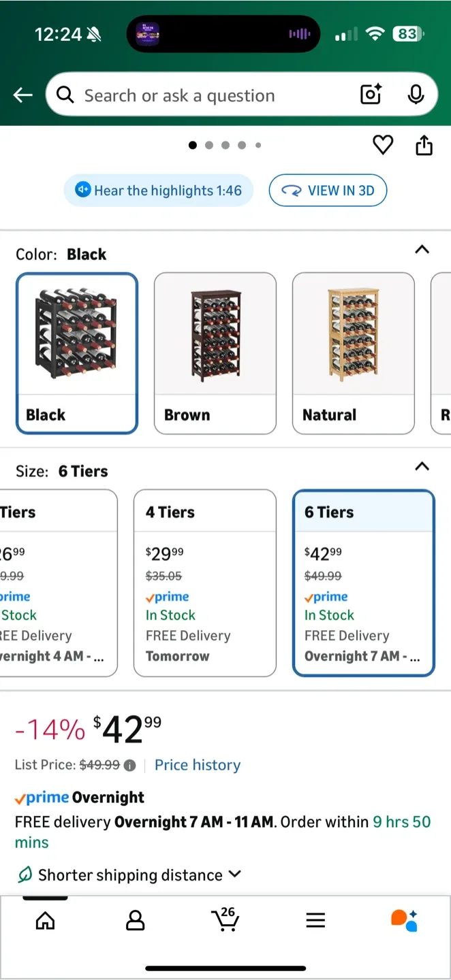
Task: Open camera visual search from search bar
Action: click(x=370, y=95)
